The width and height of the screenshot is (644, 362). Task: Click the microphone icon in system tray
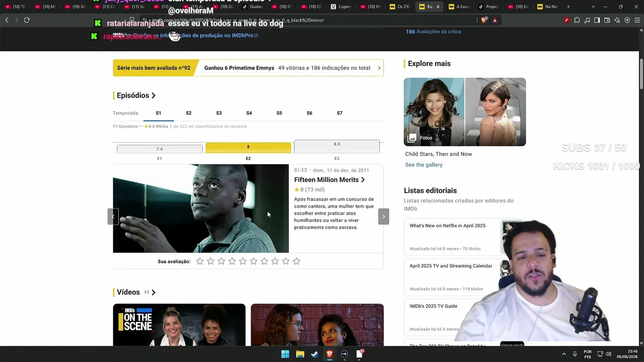point(575,354)
